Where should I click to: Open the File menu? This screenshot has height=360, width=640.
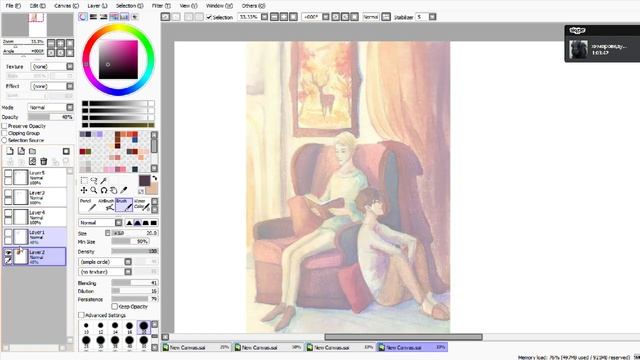[x=13, y=6]
